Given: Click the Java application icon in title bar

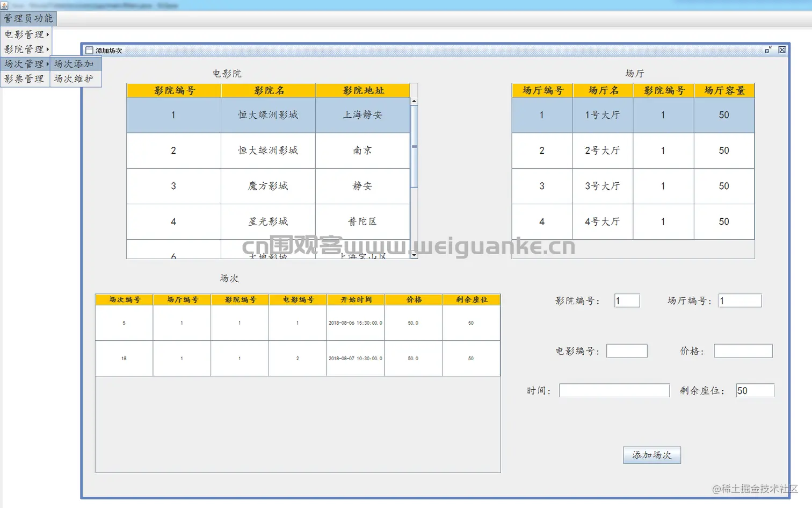Looking at the screenshot, I should click(4, 5).
